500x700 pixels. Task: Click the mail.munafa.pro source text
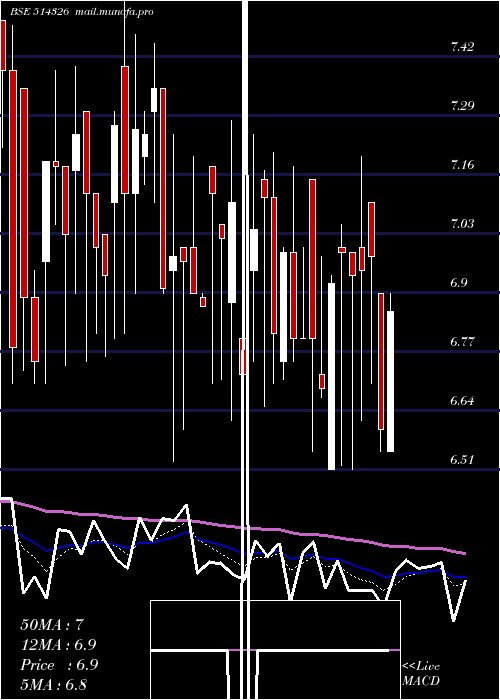113,12
